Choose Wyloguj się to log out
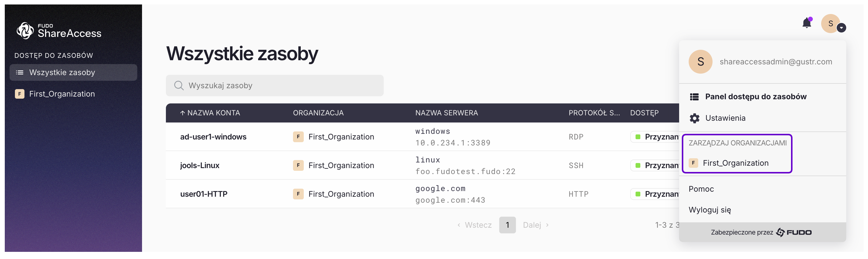Viewport: 868px width, 259px height. point(709,210)
